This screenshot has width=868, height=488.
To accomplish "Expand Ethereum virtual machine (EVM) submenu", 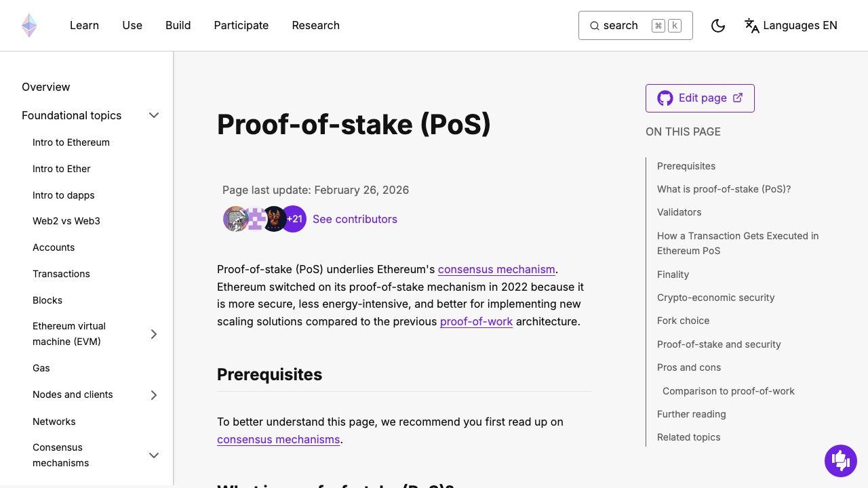I will (154, 333).
